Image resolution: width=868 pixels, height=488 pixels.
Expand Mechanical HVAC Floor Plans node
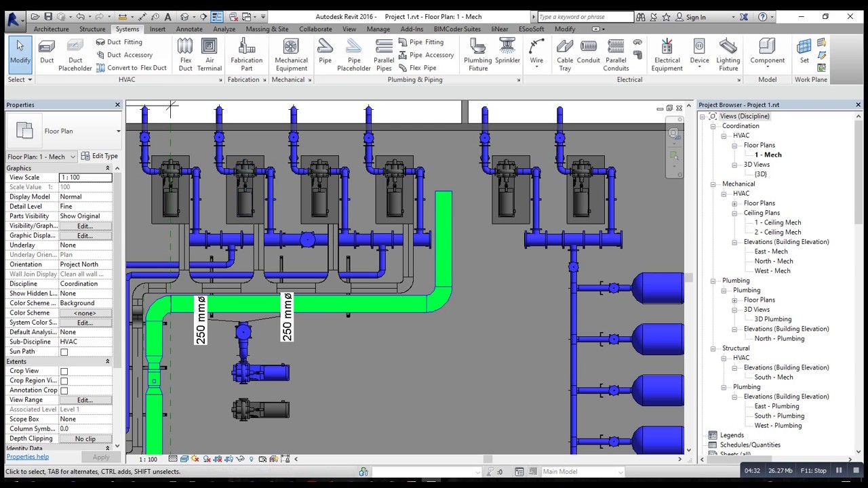pos(734,203)
